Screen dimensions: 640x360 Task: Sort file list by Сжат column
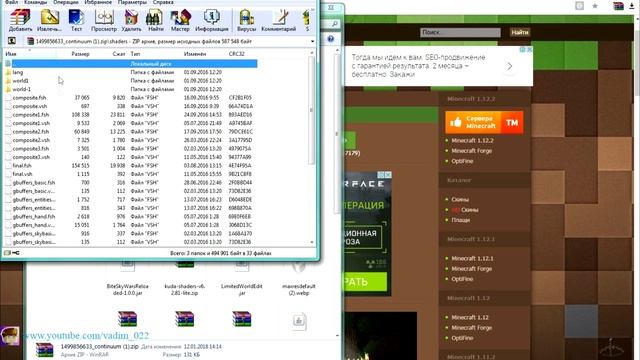coord(119,54)
